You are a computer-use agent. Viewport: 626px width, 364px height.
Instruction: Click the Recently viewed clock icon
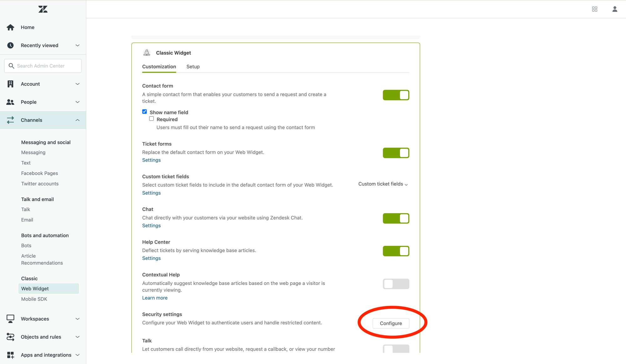point(10,45)
